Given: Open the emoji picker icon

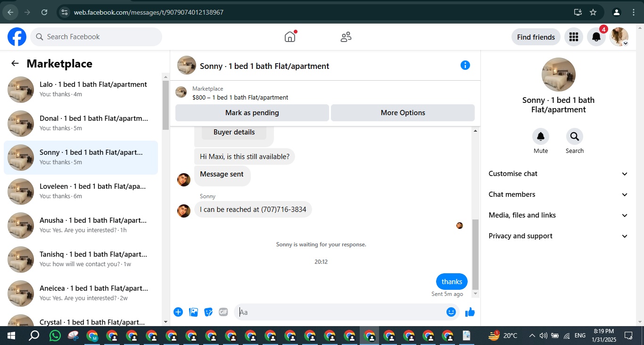Looking at the screenshot, I should click(451, 312).
